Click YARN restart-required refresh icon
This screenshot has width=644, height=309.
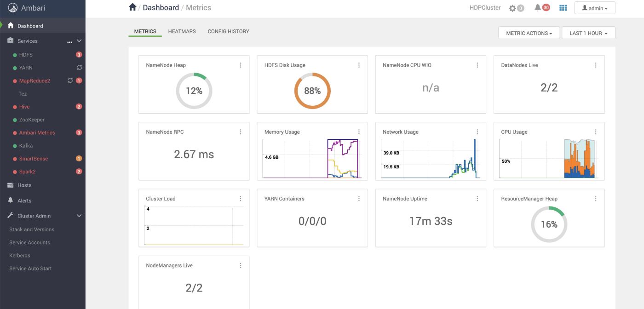click(79, 68)
